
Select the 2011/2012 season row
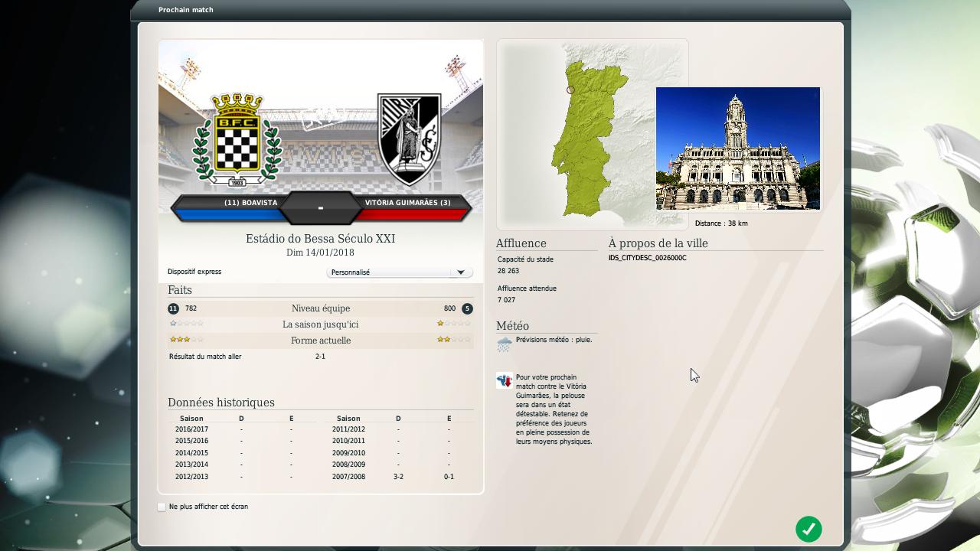coord(398,429)
